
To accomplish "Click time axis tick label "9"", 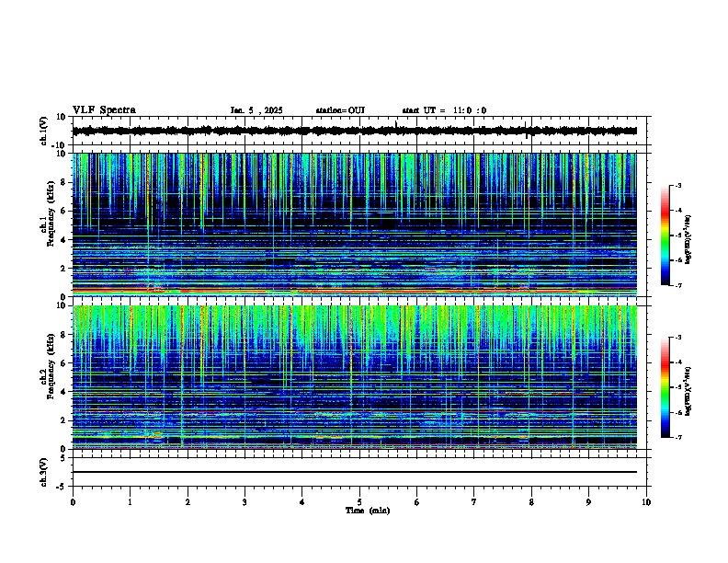I will [588, 502].
